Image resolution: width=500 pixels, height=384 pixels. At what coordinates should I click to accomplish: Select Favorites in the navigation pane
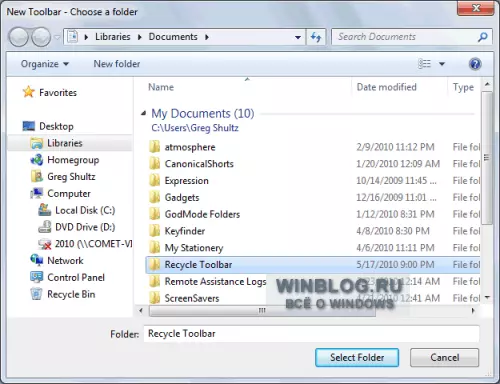pos(50,92)
